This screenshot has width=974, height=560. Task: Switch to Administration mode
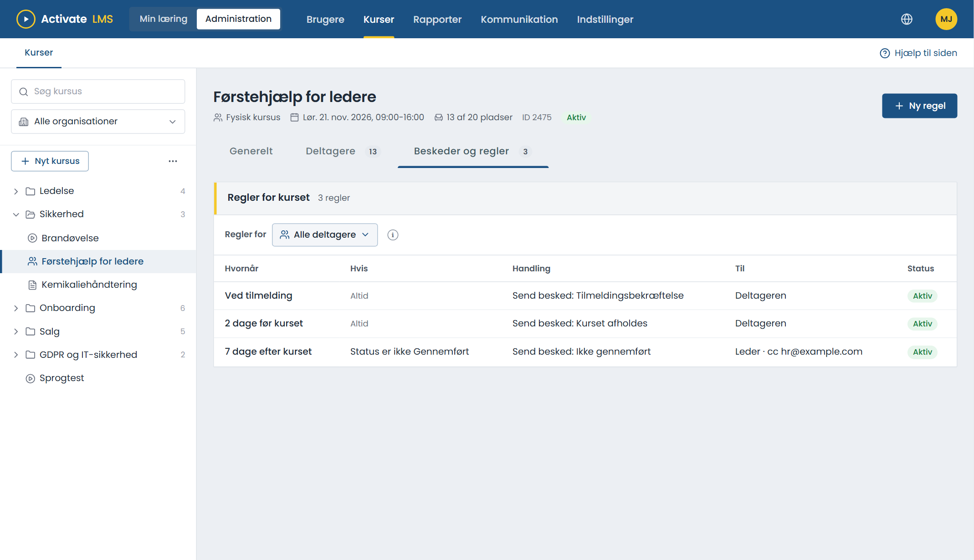[x=238, y=19]
